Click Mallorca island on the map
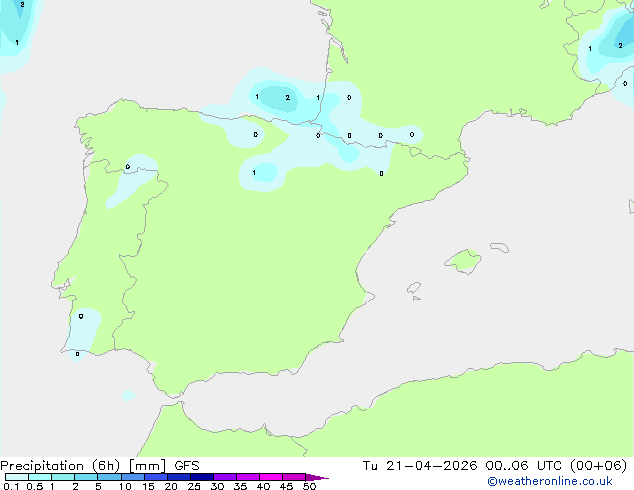Image resolution: width=634 pixels, height=490 pixels. pyautogui.click(x=463, y=261)
